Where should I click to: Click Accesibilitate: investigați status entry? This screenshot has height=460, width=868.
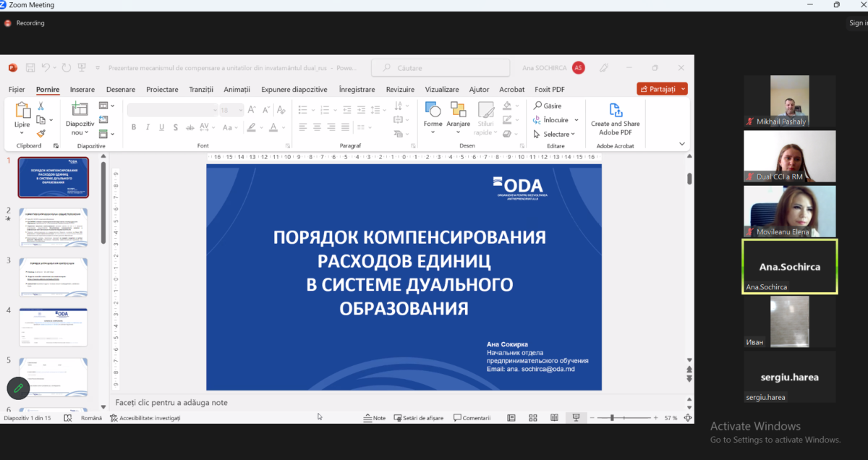coord(145,418)
